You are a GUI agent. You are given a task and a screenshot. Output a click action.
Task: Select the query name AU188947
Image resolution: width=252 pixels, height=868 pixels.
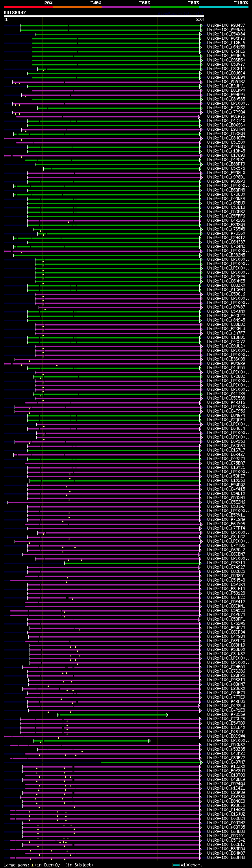pos(15,13)
